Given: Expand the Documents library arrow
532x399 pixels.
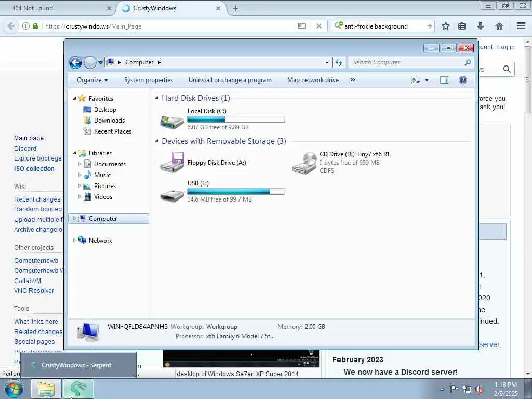Looking at the screenshot, I should pos(79,164).
